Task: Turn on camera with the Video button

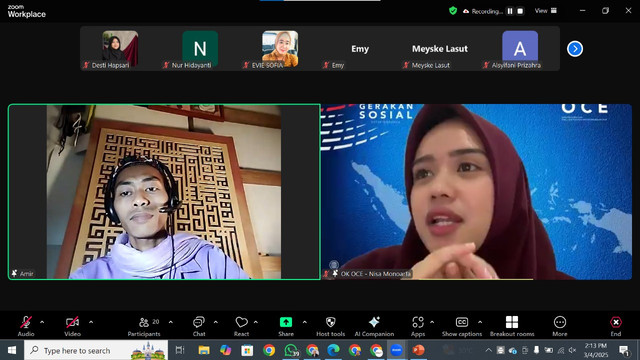Action: pos(72,326)
